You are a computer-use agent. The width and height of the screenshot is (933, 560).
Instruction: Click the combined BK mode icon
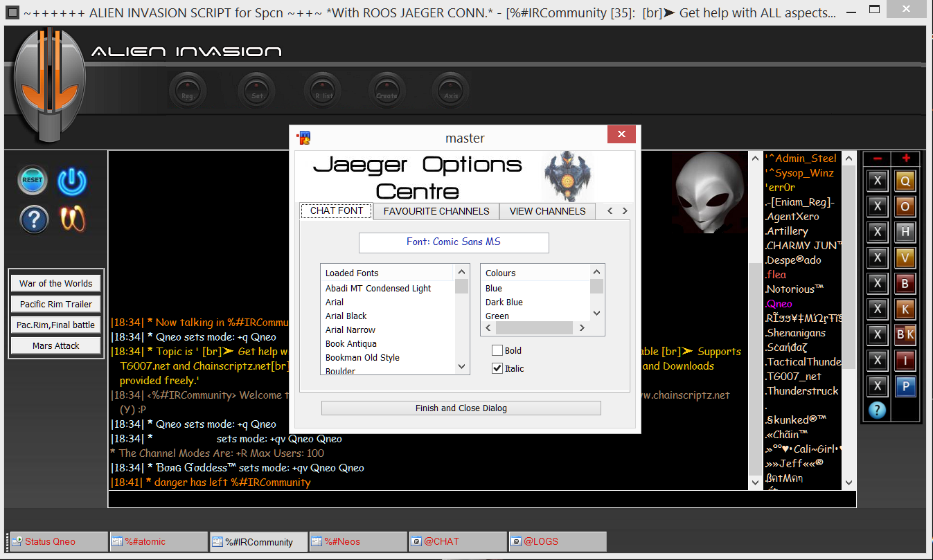905,334
